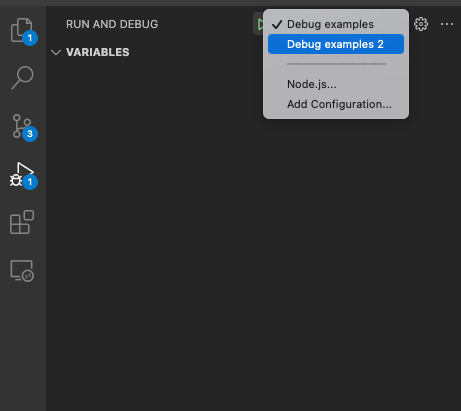Open the Remote Explorer icon
Image resolution: width=461 pixels, height=411 pixels.
(x=22, y=270)
